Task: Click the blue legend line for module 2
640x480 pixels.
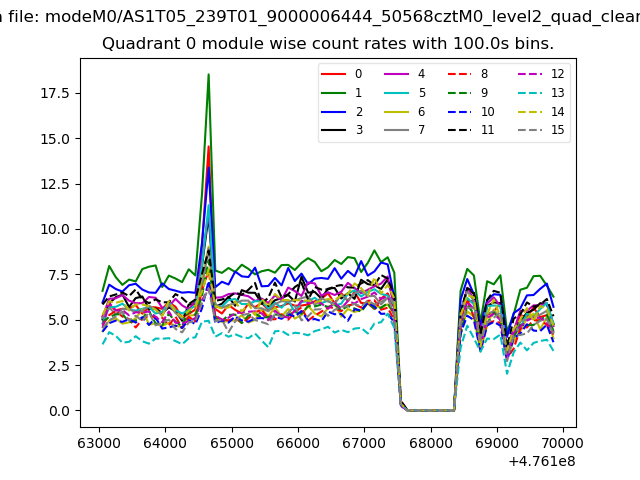Action: tap(332, 112)
